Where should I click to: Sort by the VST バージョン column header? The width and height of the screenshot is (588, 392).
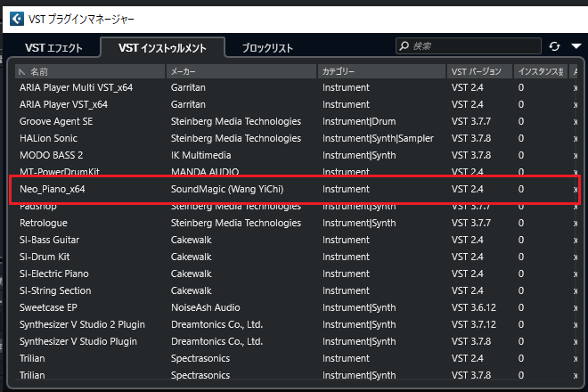coord(479,71)
